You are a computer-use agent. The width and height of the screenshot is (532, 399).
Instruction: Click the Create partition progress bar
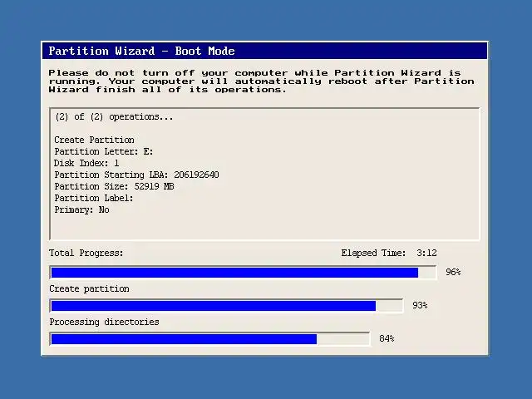click(226, 306)
